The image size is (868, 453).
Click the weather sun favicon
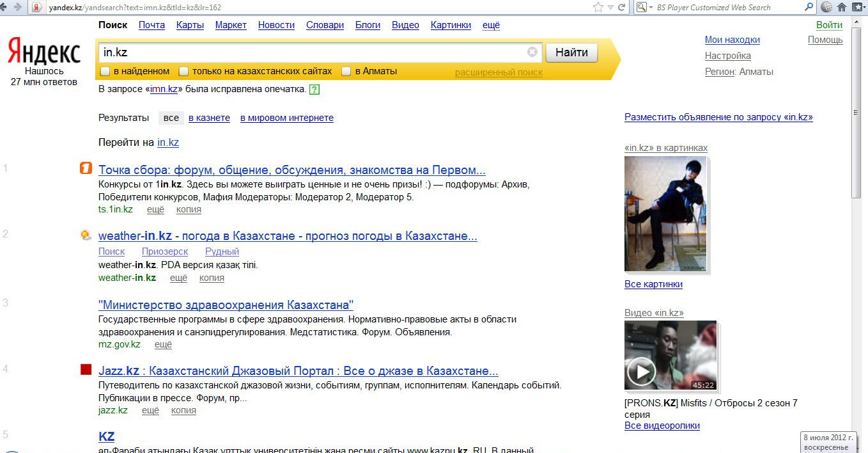[86, 235]
